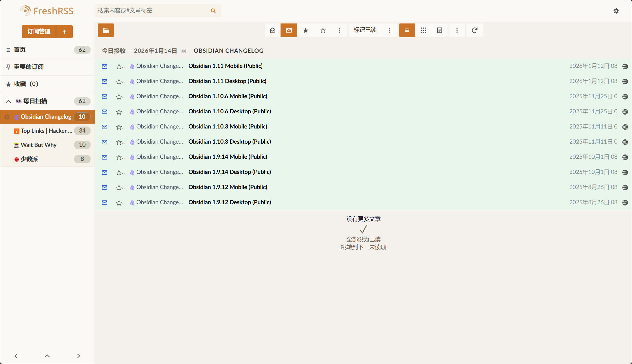Switch to the reader view icon

coord(440,30)
